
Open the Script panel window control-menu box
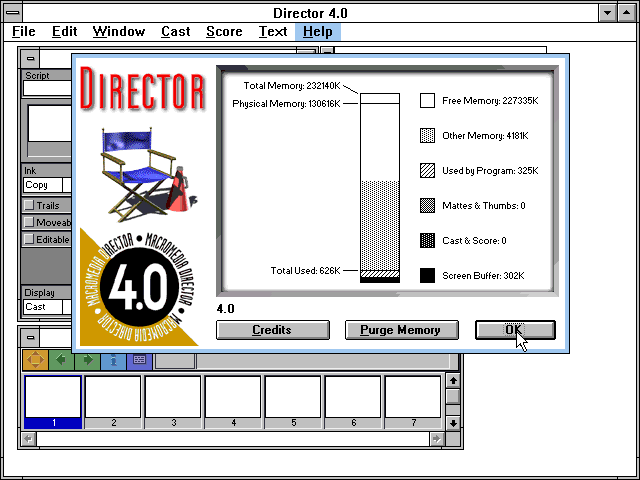coord(30,59)
